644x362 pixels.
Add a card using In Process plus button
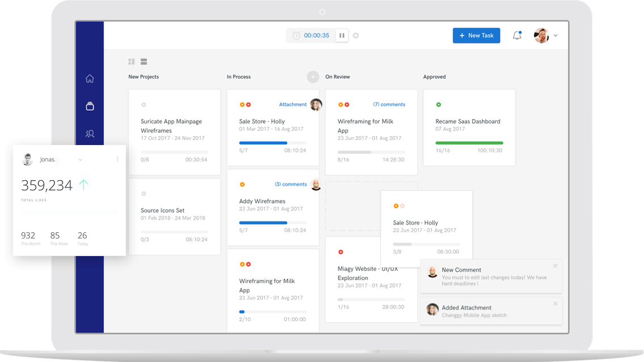pos(313,77)
